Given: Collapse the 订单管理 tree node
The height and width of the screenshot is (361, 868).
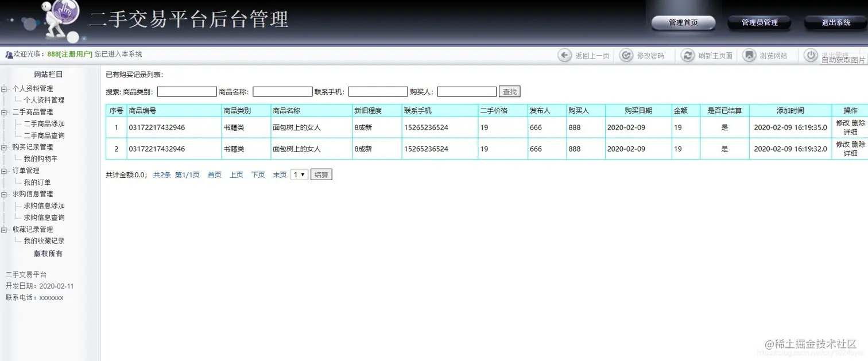Looking at the screenshot, I should click(5, 170).
